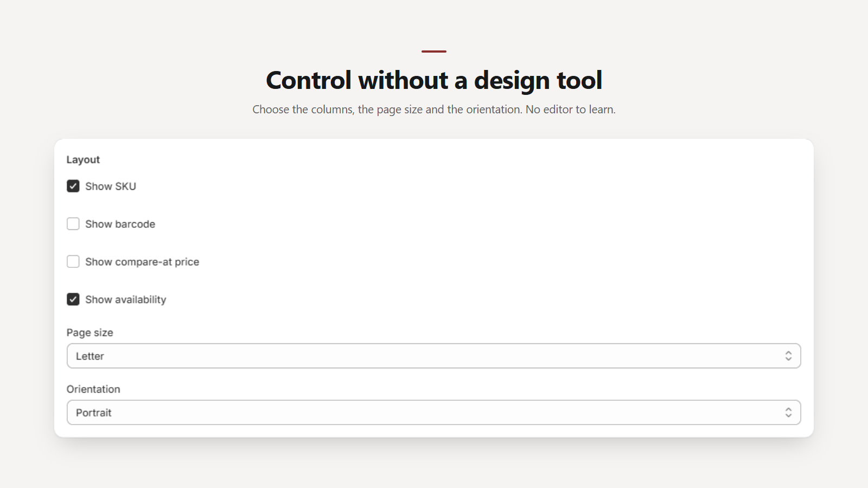The image size is (868, 488).
Task: Click the "Show availability" label text
Action: tap(126, 300)
